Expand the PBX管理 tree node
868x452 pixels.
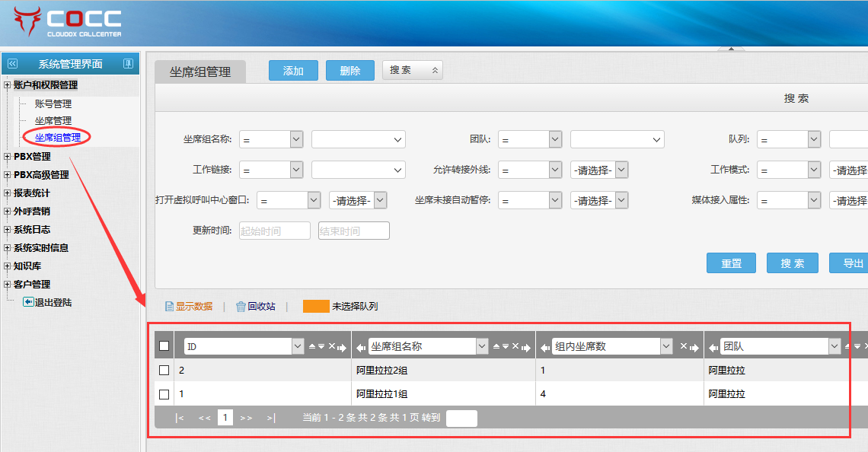8,157
